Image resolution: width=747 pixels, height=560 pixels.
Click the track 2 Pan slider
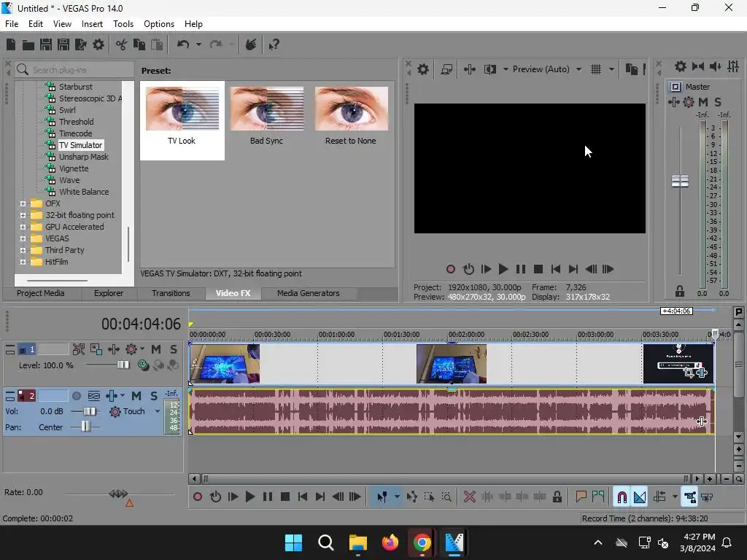point(85,427)
